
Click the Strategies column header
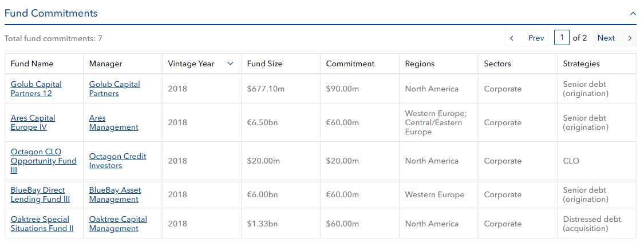(581, 63)
